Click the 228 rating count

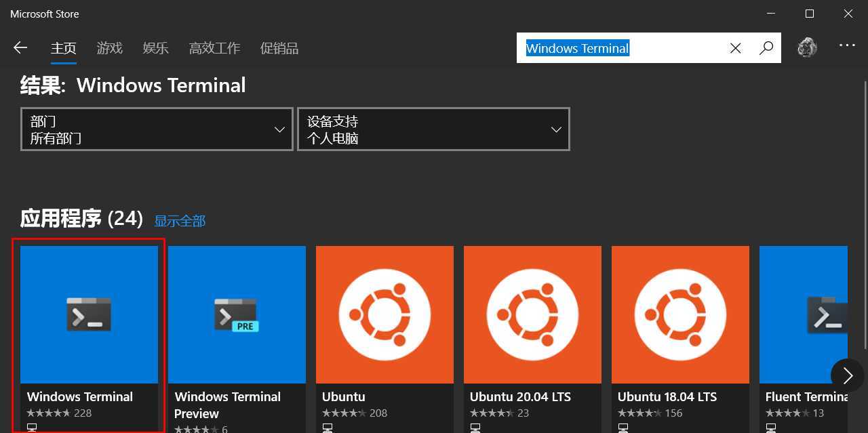click(83, 413)
